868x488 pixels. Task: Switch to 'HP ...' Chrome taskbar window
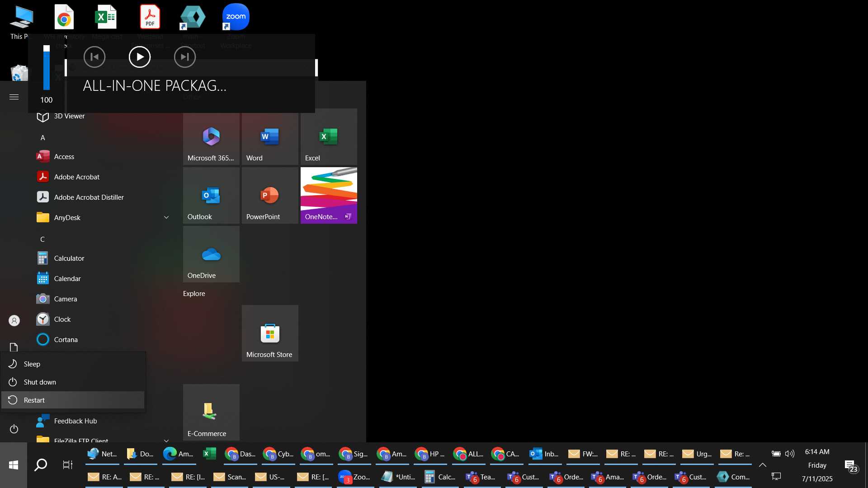click(430, 454)
